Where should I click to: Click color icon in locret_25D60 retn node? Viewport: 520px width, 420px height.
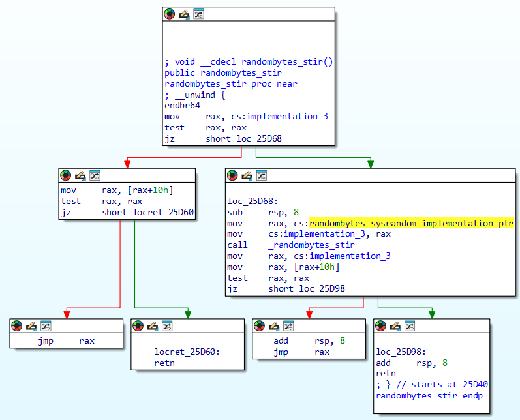(x=138, y=326)
